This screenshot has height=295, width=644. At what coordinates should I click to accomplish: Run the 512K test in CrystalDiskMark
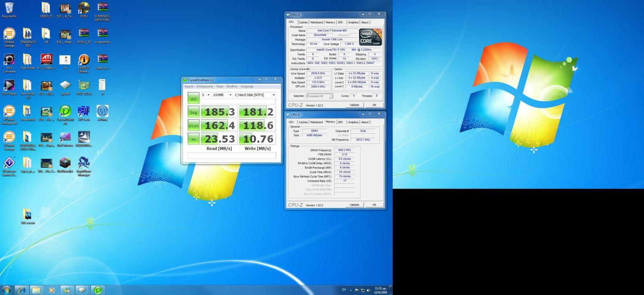[x=194, y=125]
